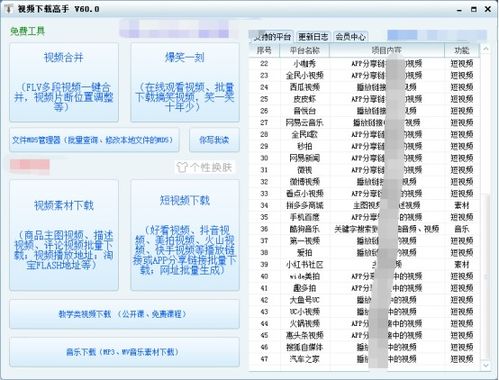Click the 功能 column header

pyautogui.click(x=462, y=50)
